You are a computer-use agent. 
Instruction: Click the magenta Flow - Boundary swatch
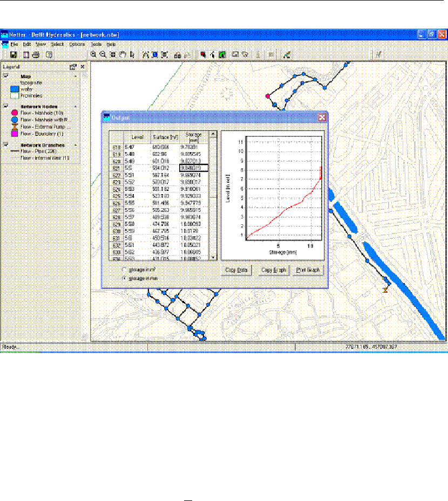tap(15, 134)
